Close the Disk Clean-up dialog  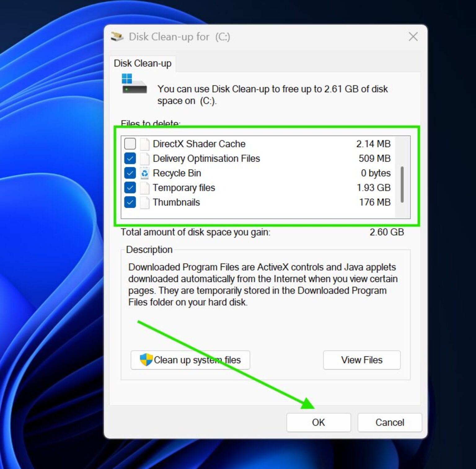pos(413,37)
